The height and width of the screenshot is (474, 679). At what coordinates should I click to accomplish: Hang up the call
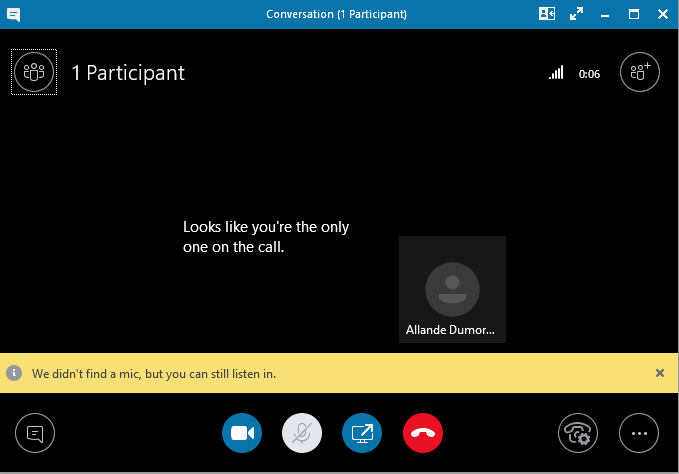click(x=422, y=433)
